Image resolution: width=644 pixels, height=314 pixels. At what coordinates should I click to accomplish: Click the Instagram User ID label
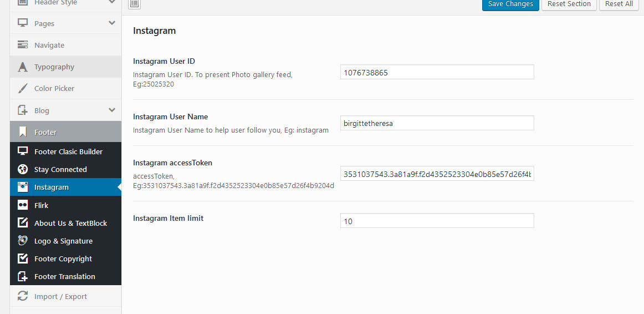(x=164, y=61)
